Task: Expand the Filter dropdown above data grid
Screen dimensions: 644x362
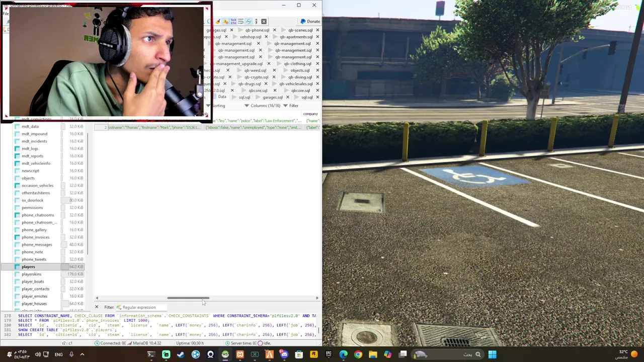Action: click(x=291, y=106)
